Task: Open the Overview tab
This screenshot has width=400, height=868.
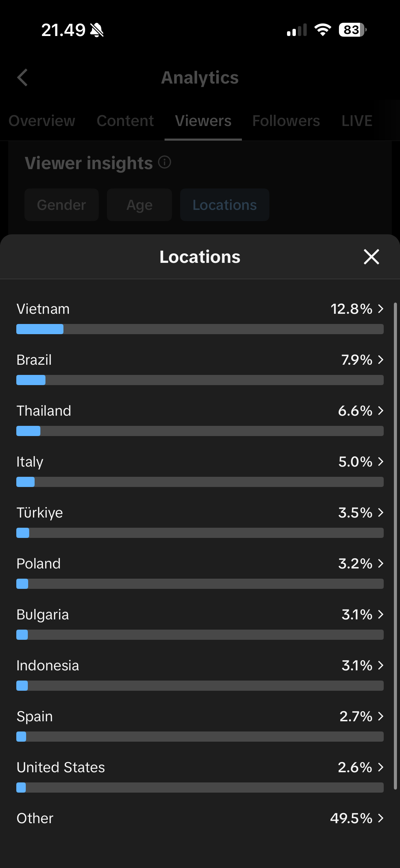Action: pyautogui.click(x=42, y=121)
